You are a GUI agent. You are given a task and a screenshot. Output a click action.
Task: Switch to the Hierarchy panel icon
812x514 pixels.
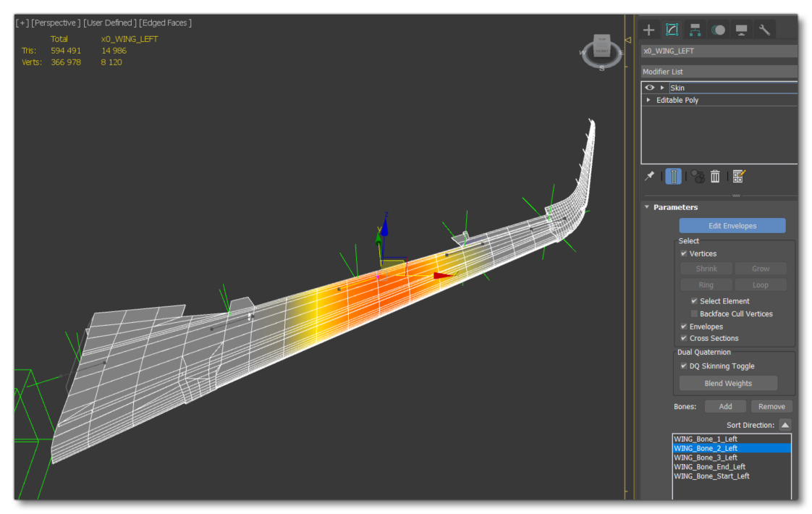[x=695, y=30]
